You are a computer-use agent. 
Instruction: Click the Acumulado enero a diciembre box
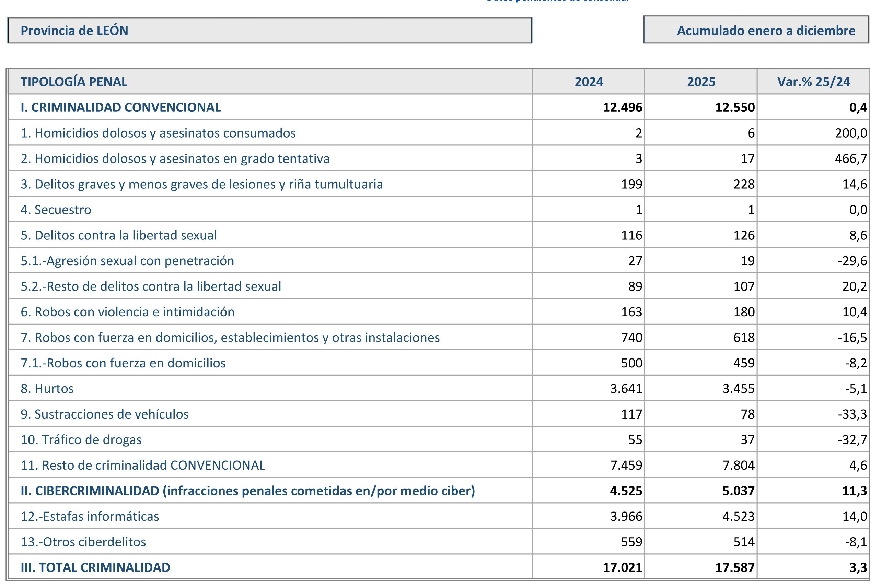click(x=756, y=31)
